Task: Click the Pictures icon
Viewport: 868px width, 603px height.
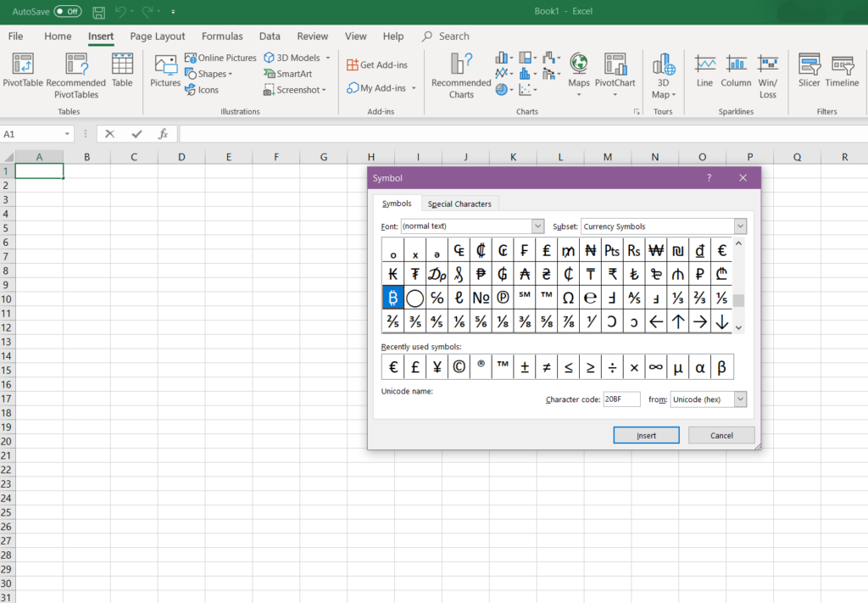Action: [x=165, y=65]
